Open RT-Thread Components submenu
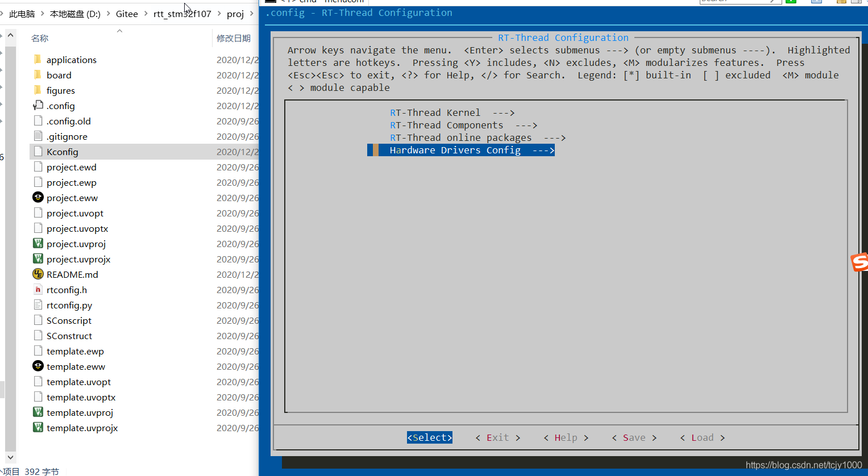 [x=463, y=125]
